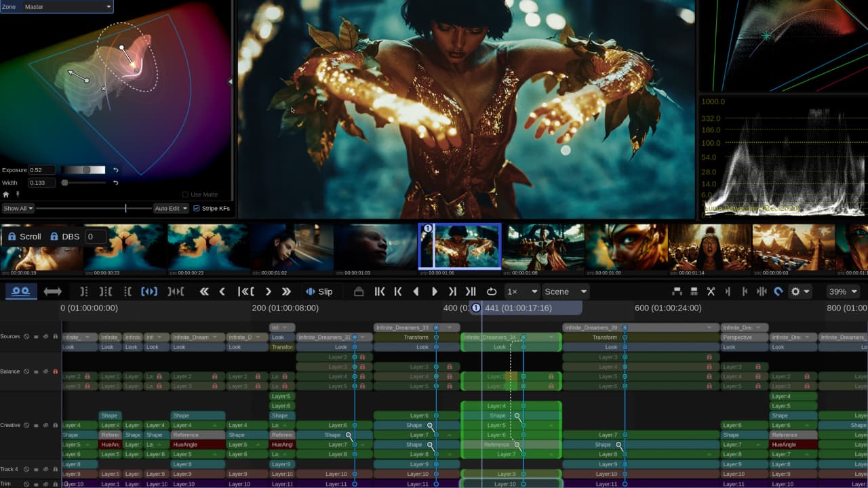The width and height of the screenshot is (868, 488).
Task: Click the home icon beneath the Width slider
Action: [x=5, y=194]
